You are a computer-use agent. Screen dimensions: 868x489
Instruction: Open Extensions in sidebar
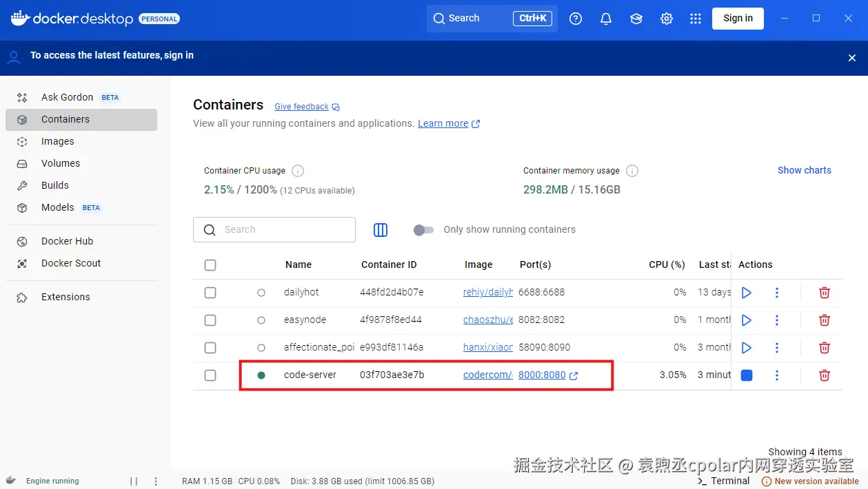pyautogui.click(x=81, y=297)
